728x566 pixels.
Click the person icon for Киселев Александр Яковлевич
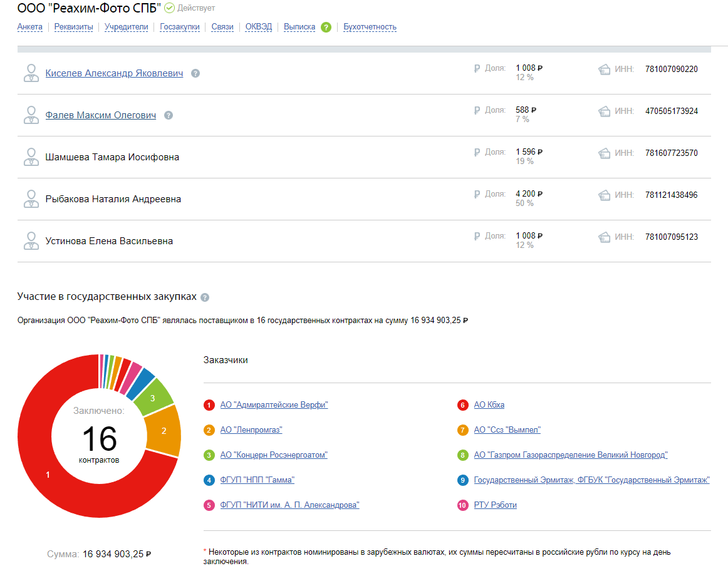pos(31,73)
